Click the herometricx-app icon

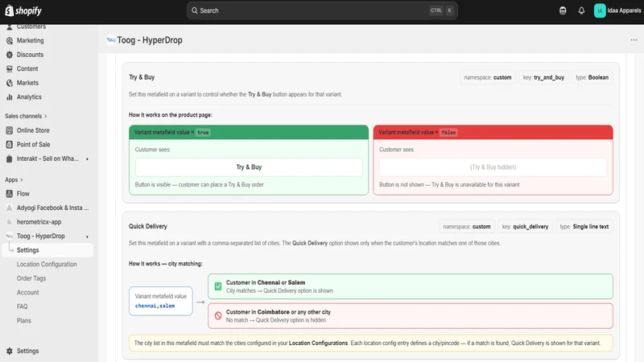coord(10,222)
